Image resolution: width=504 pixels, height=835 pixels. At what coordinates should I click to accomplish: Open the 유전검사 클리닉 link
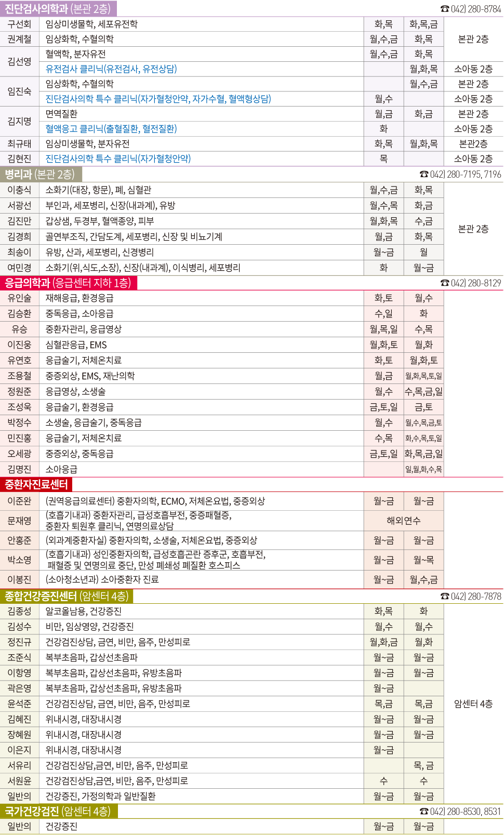111,69
